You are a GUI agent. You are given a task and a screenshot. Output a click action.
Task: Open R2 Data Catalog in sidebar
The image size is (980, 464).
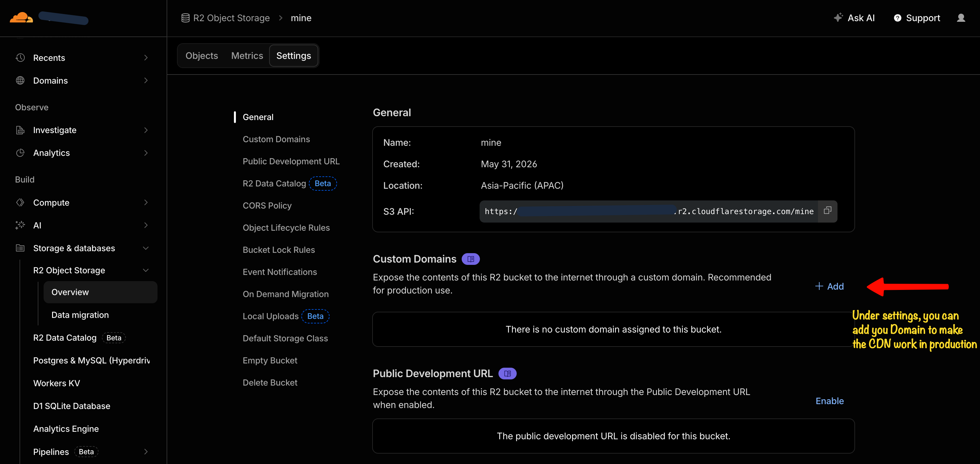pos(65,338)
